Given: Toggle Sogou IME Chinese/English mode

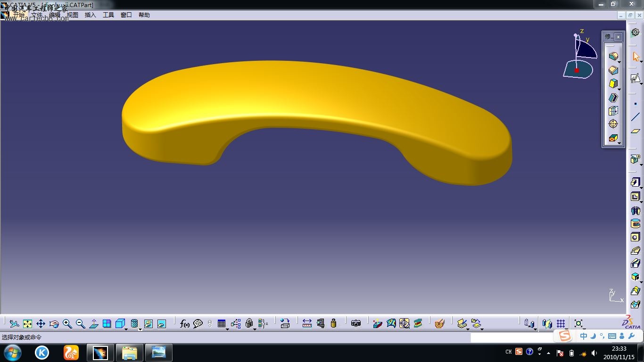Looking at the screenshot, I should click(584, 336).
